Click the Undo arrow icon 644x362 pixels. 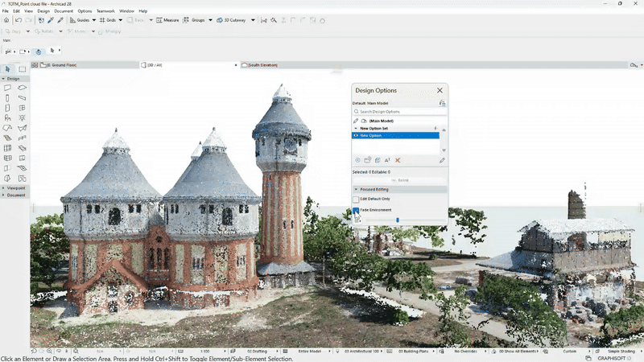18,19
